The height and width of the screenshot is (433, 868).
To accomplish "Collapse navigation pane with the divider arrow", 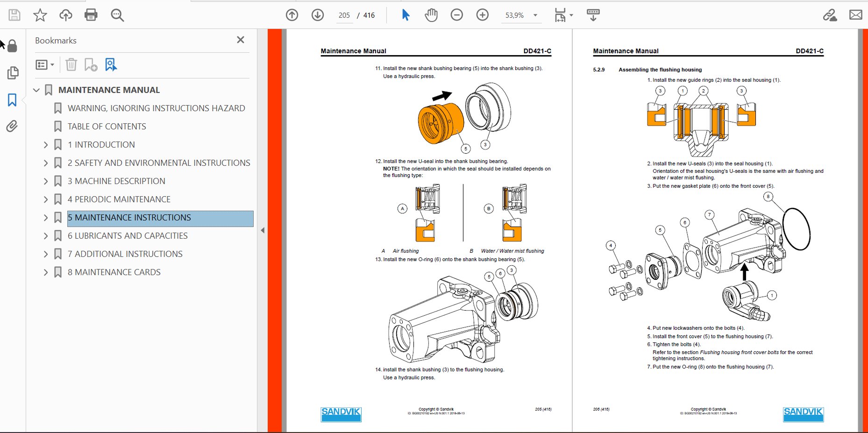I will pos(263,230).
